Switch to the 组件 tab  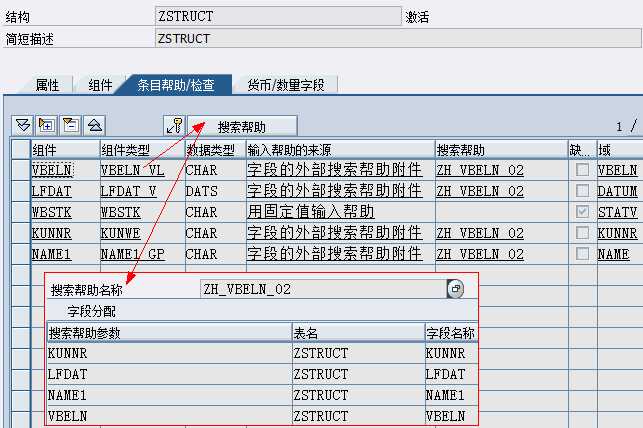tap(100, 86)
